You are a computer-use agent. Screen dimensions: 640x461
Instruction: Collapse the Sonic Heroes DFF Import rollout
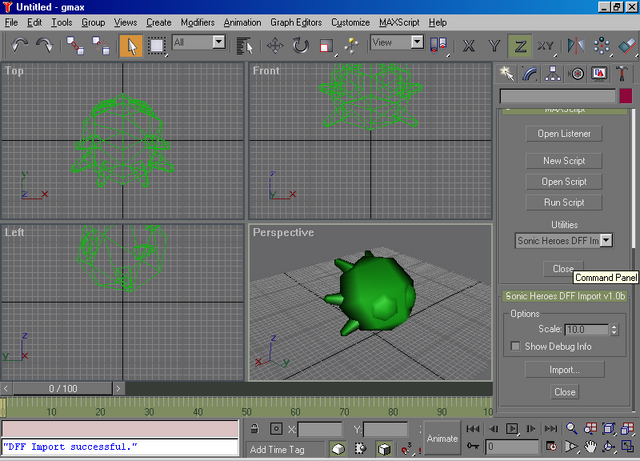565,296
